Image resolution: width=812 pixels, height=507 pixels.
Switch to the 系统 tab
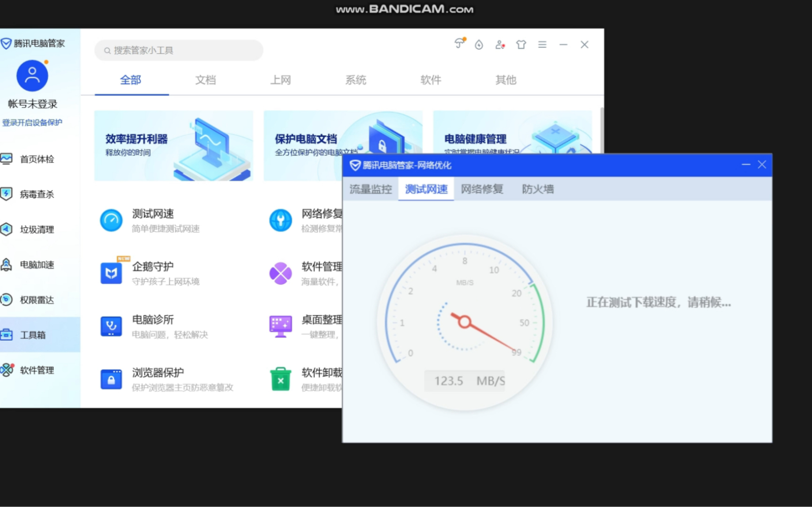[356, 80]
